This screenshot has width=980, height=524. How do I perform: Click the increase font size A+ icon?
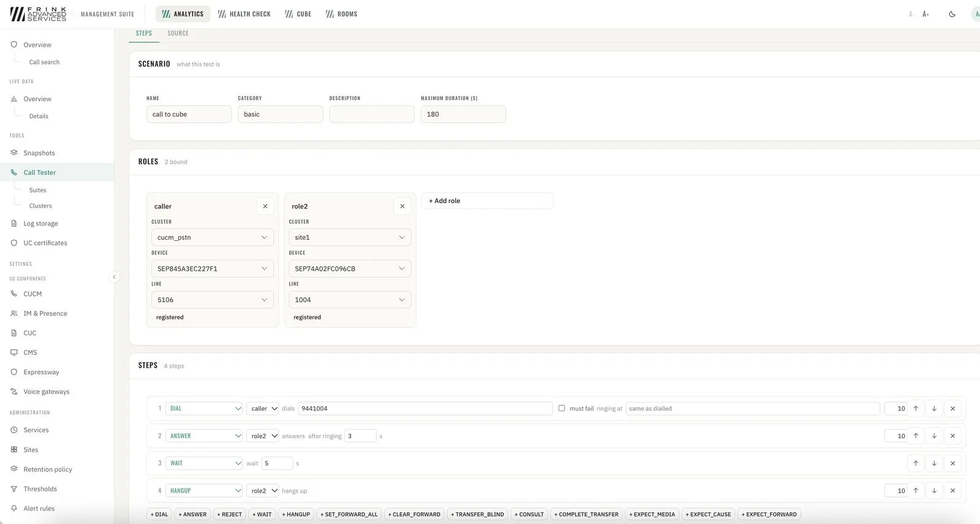925,14
